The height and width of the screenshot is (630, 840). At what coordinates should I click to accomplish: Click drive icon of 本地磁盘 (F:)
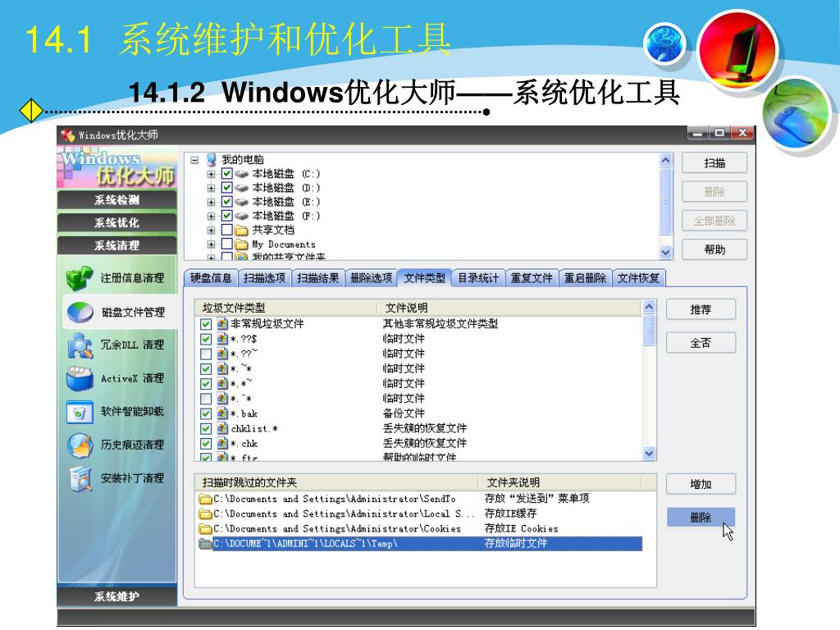(x=242, y=216)
